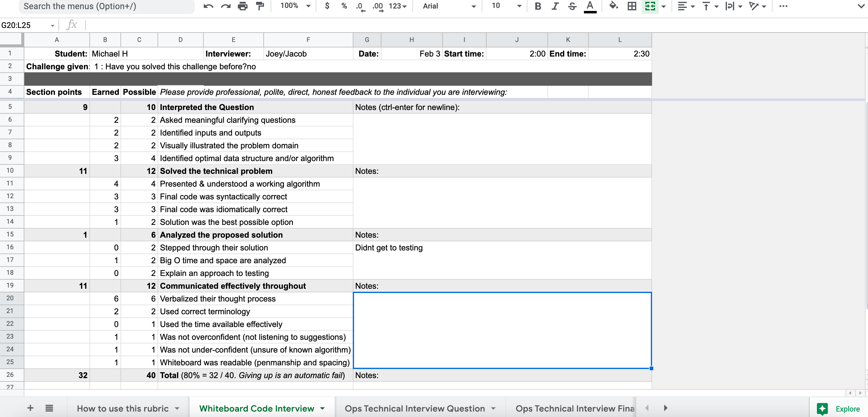Viewport: 868px width, 417px height.
Task: Open the How to use this rubric tab
Action: [123, 408]
